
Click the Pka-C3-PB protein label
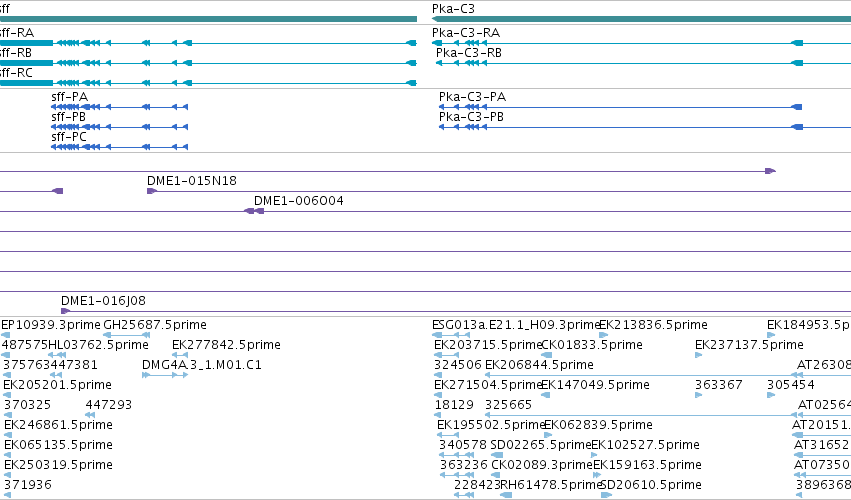(x=471, y=117)
